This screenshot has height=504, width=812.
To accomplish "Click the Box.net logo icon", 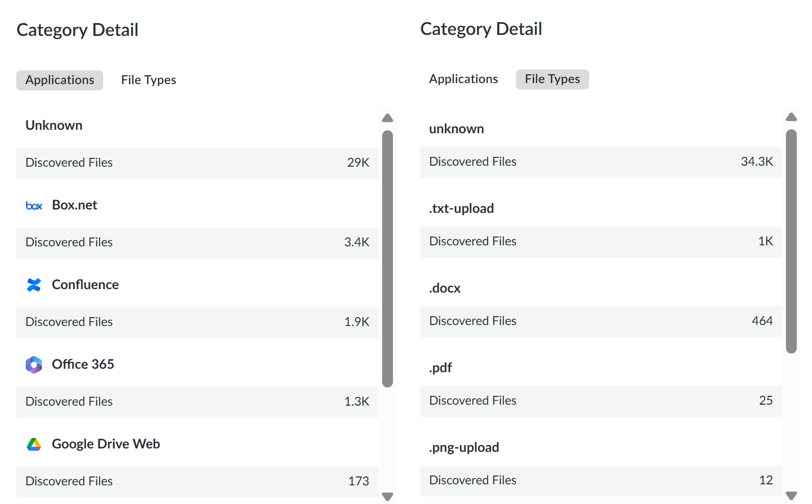I will click(34, 206).
